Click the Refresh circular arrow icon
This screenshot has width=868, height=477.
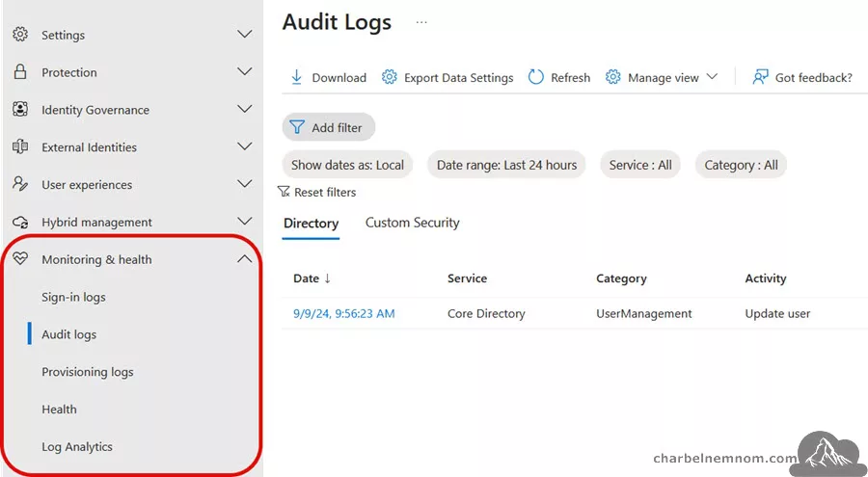click(x=535, y=77)
